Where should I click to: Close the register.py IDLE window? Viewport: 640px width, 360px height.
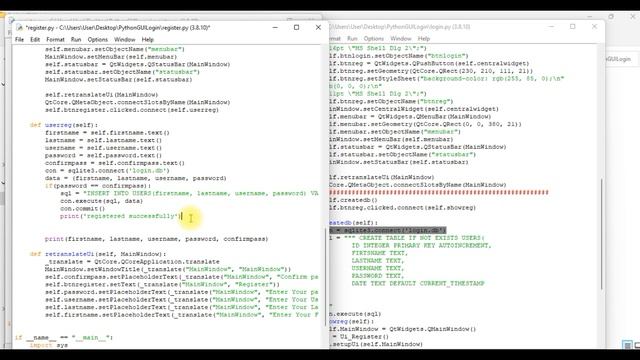[x=318, y=27]
